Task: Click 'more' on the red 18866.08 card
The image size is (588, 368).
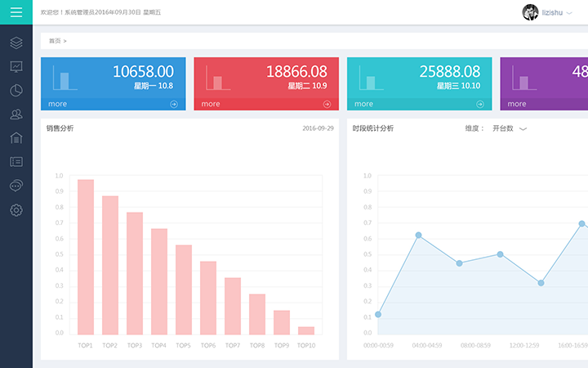Action: pos(211,104)
